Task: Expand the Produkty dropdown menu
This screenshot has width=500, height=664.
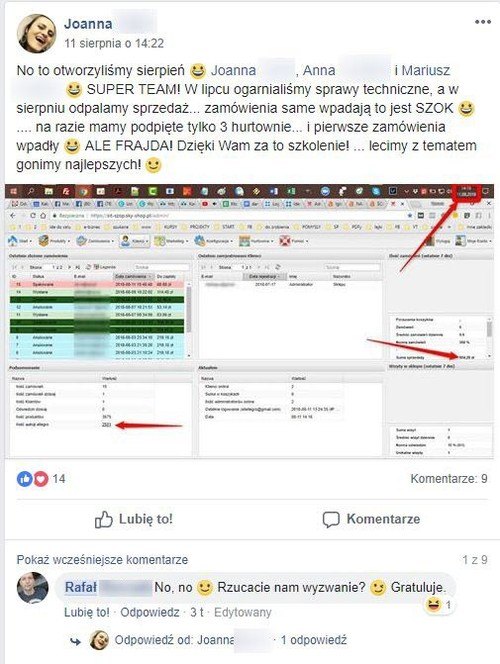Action: point(55,241)
